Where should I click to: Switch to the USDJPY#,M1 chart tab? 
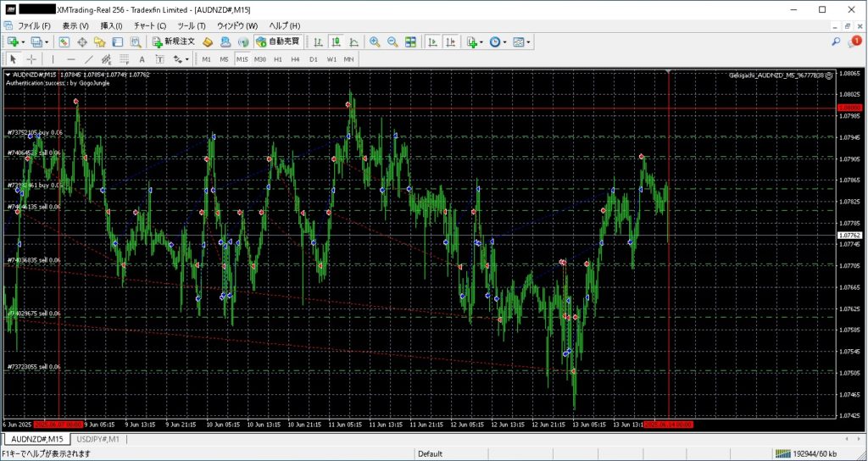(x=98, y=439)
